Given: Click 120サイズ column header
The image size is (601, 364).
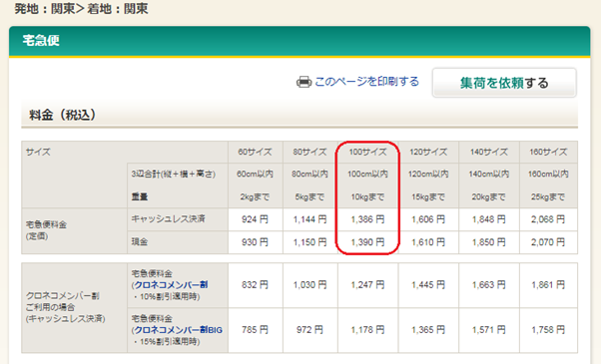Looking at the screenshot, I should [x=428, y=152].
